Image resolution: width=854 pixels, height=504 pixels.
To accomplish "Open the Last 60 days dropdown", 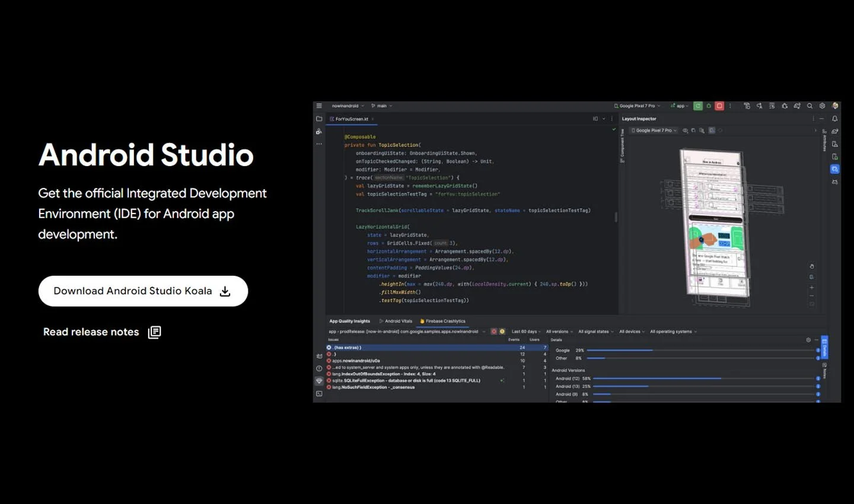I will pos(526,331).
